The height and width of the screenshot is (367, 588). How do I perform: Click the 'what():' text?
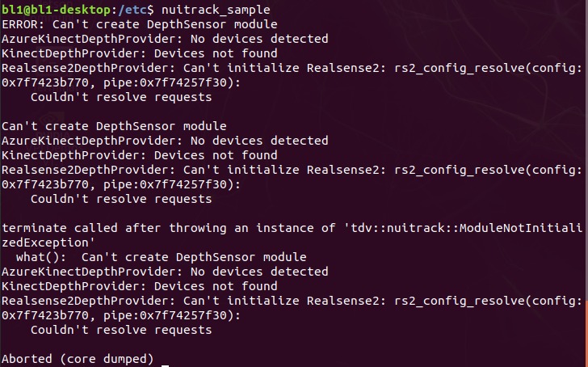pos(41,257)
